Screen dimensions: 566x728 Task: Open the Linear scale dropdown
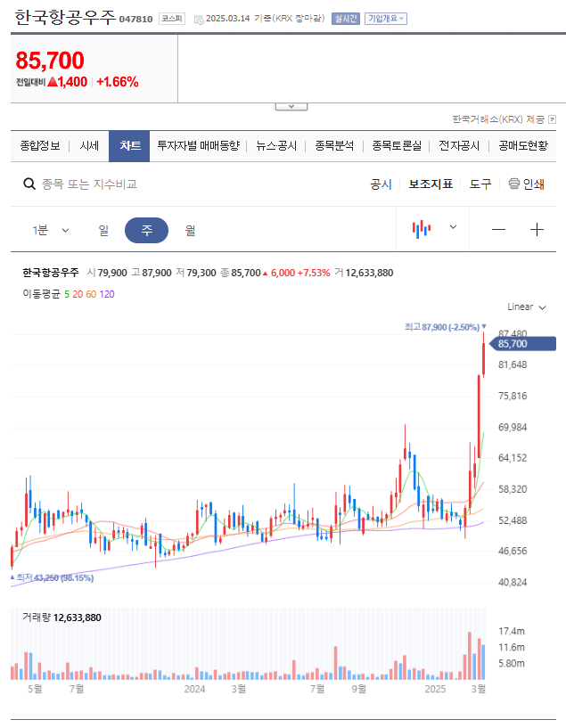click(x=527, y=307)
